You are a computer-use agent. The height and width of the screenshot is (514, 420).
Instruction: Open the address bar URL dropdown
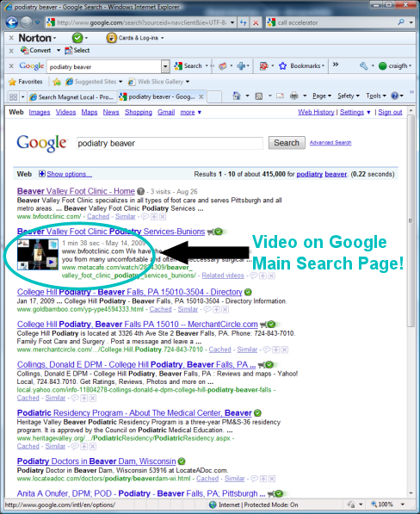[x=232, y=22]
